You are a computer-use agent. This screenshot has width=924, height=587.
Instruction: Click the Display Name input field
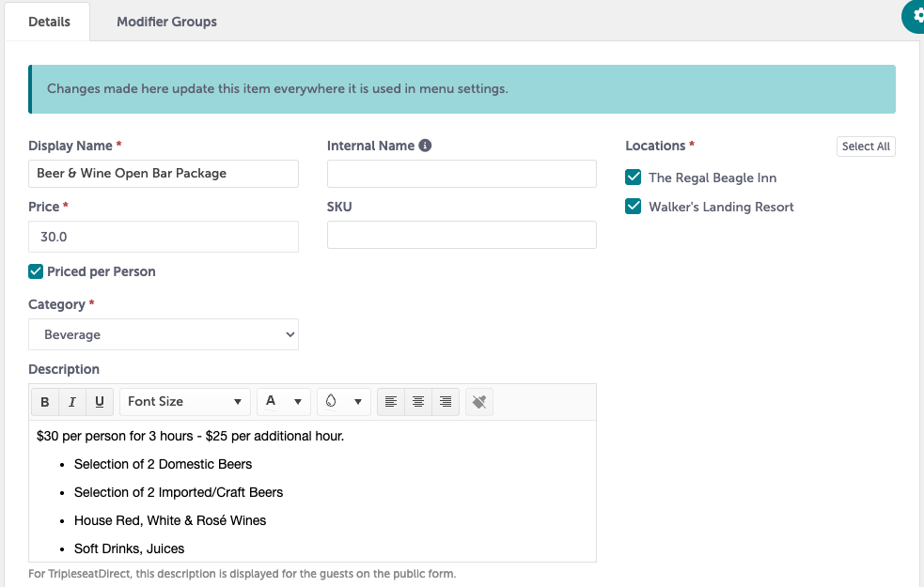coord(164,174)
